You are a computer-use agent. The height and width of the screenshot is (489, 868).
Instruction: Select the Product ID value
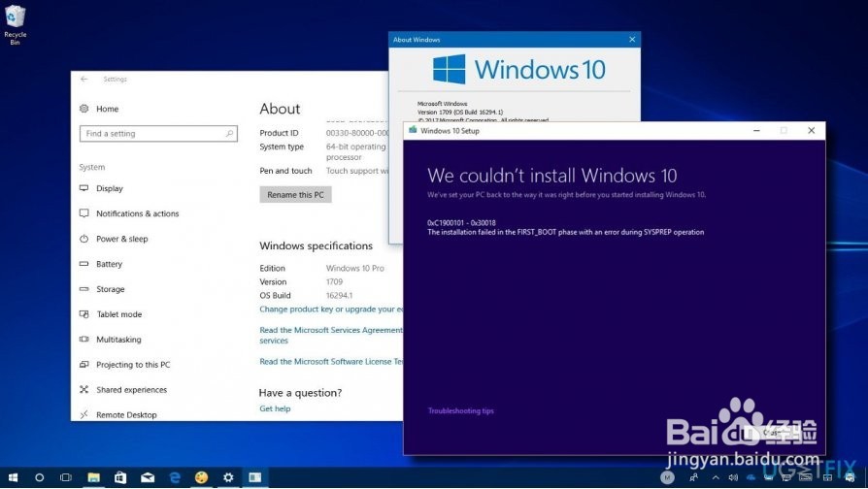(357, 133)
